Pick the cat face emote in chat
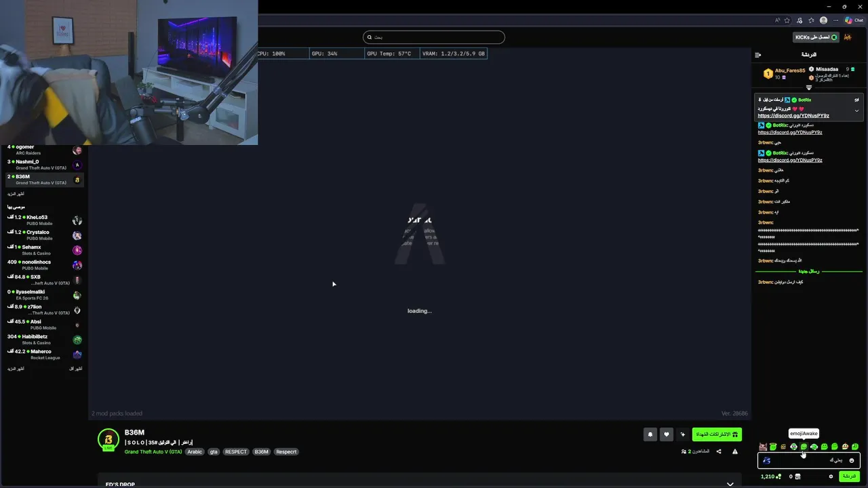 (763, 447)
